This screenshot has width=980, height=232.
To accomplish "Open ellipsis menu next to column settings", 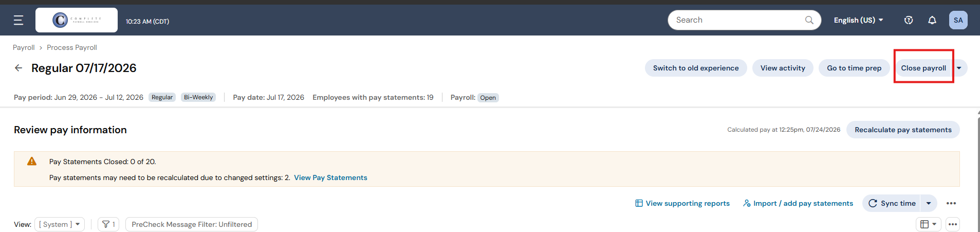I will click(953, 224).
